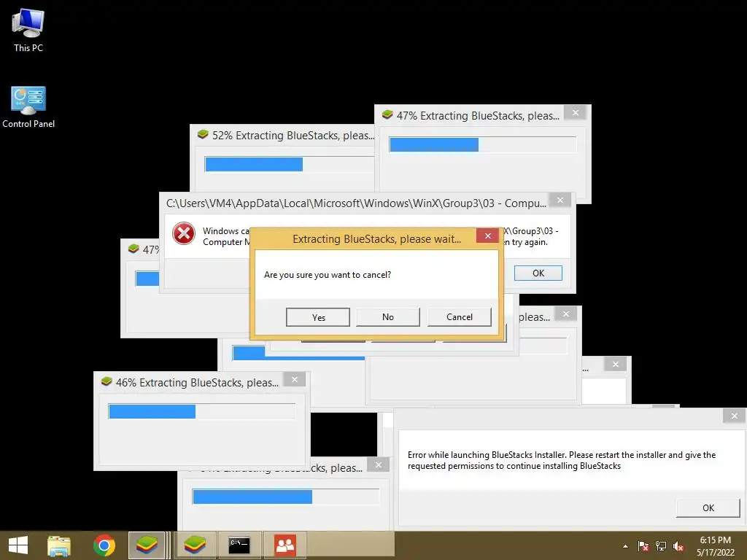Click the "46% Extracting BlueStacks" window title
This screenshot has width=747, height=560.
coord(197,382)
